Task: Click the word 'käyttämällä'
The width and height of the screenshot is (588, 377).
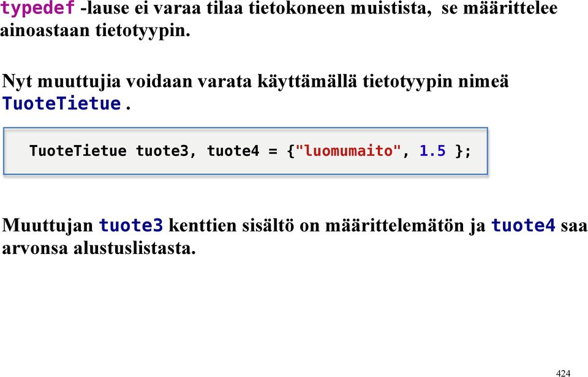Action: pos(307,81)
